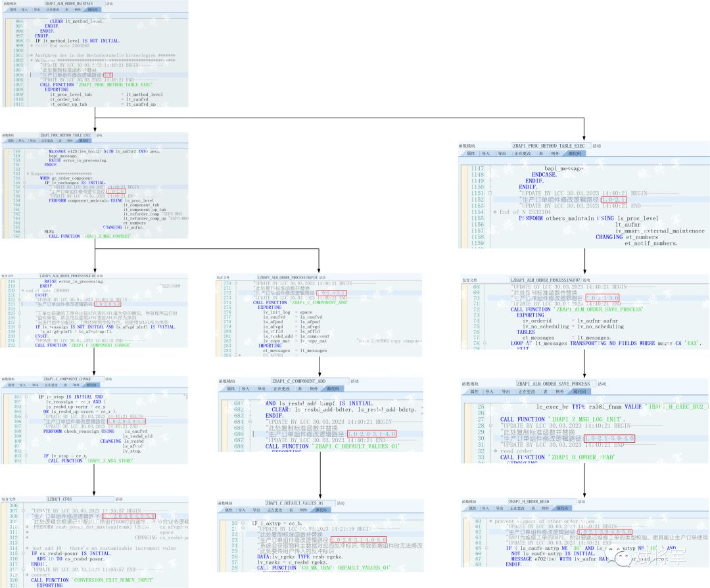The image size is (710, 588).
Task: Open 属性 tab in panel showing line 1152
Action: tap(471, 154)
